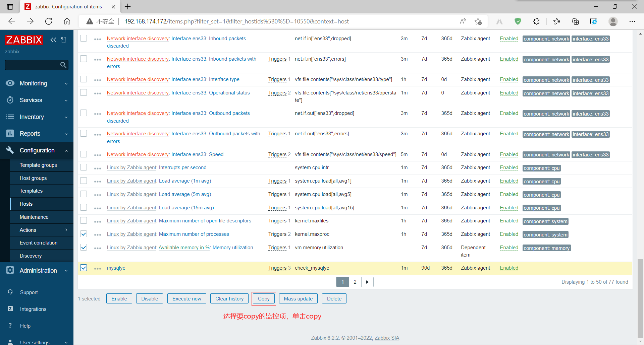
Task: Expand the Services menu chevron
Action: (66, 100)
